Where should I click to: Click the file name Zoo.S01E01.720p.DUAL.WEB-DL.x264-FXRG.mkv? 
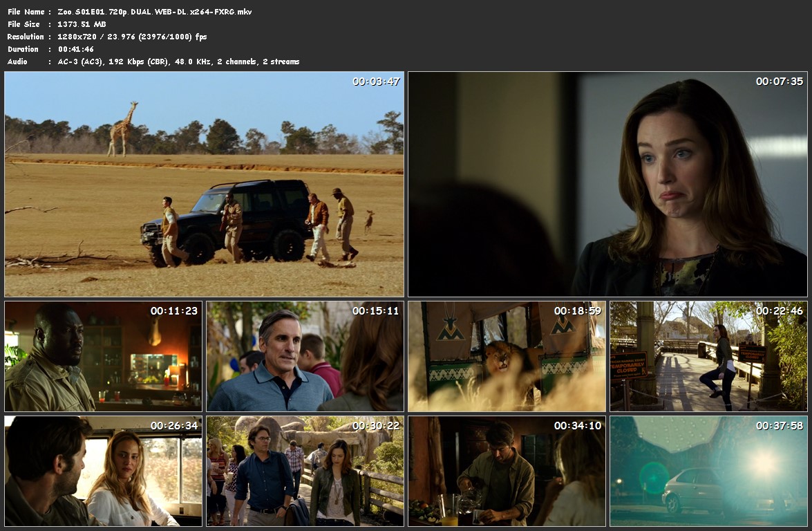click(154, 11)
